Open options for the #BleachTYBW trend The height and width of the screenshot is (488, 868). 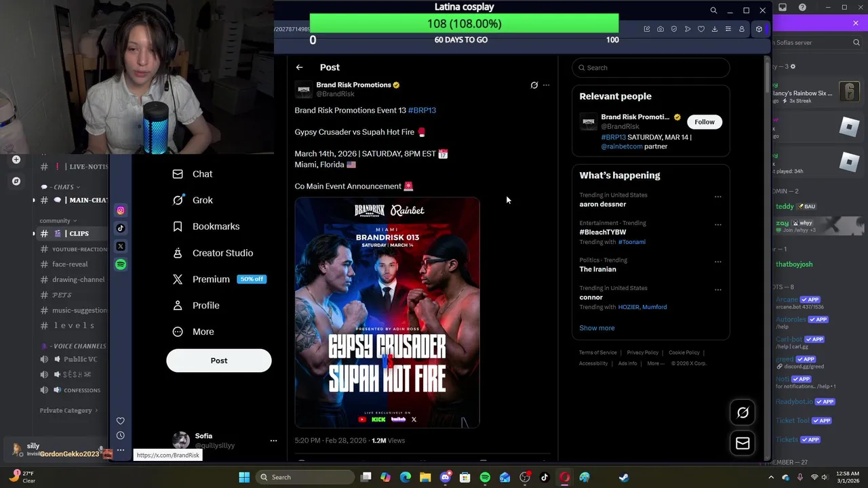click(x=717, y=225)
